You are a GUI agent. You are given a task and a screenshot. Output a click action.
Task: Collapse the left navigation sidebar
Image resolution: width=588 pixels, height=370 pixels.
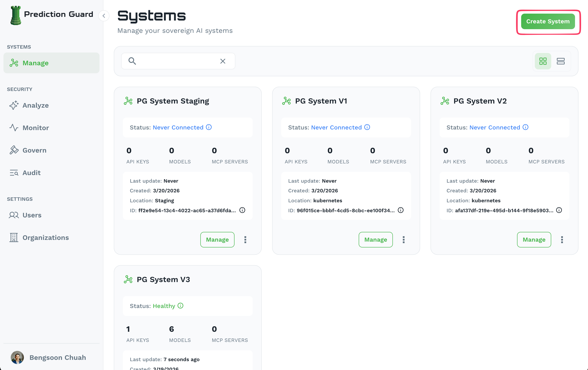(x=104, y=16)
